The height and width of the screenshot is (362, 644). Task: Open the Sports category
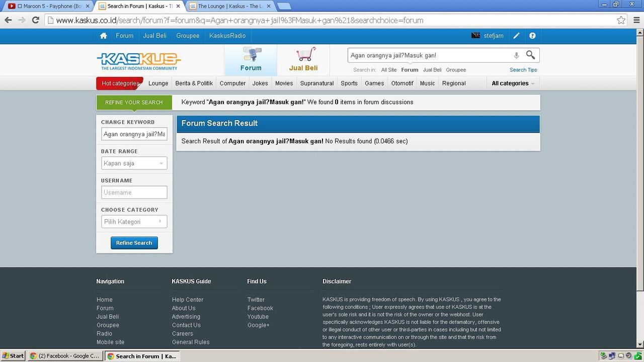click(x=349, y=83)
